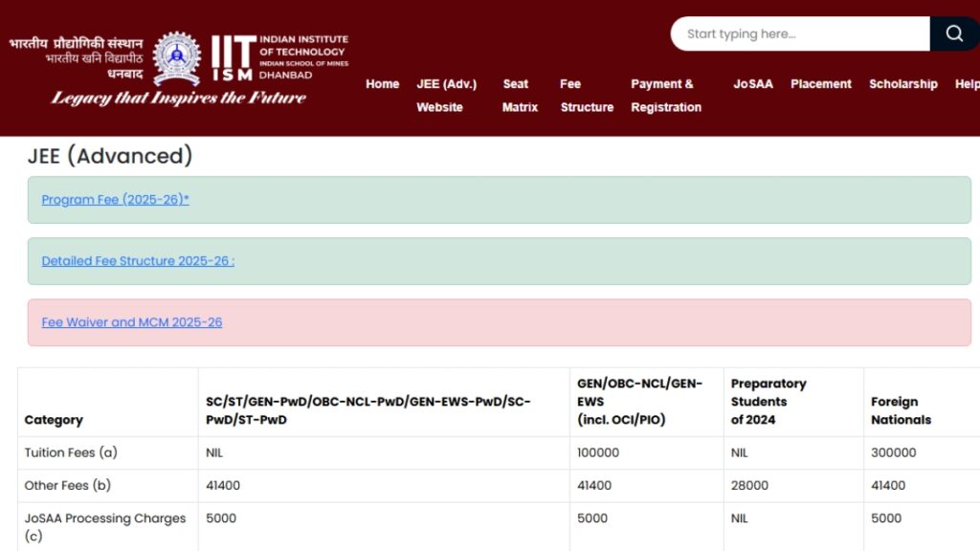The image size is (980, 551).
Task: Open the Program Fee (2025-26) link
Action: pyautogui.click(x=115, y=200)
